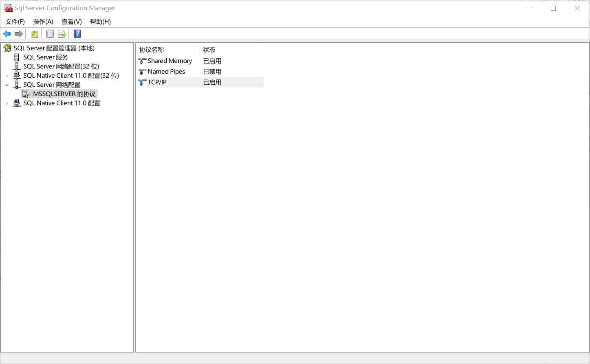Select the SQL Server 服务 tree item
Viewport: 590px width, 364px height.
pyautogui.click(x=46, y=57)
